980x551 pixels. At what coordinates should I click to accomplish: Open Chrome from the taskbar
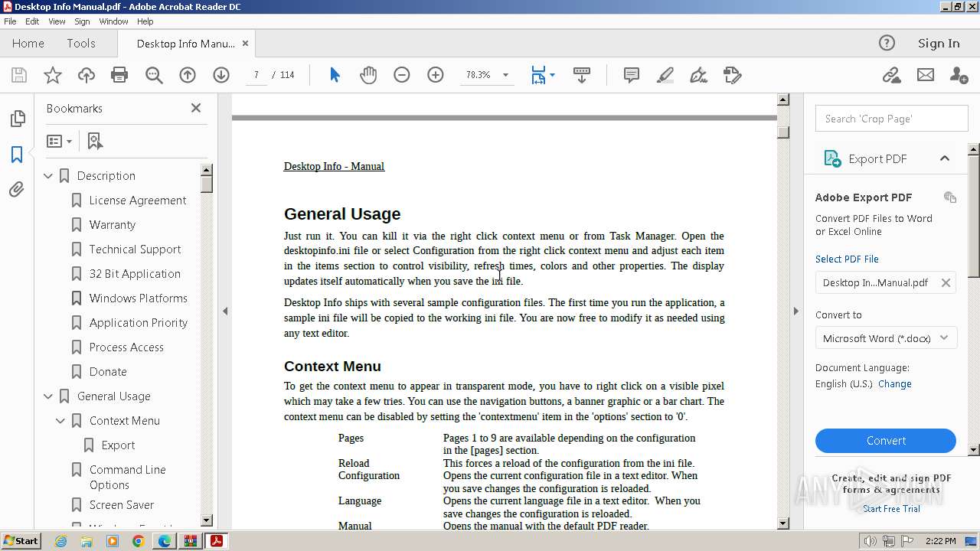[139, 541]
